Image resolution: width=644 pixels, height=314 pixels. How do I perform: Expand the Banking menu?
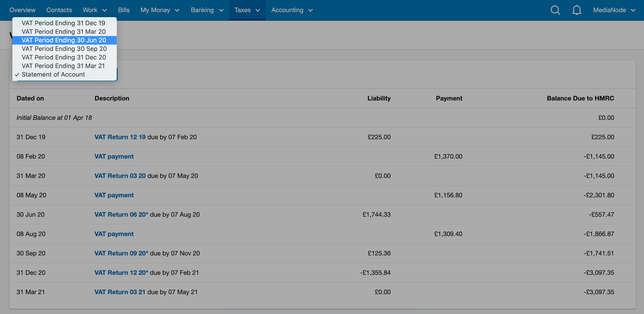[207, 10]
